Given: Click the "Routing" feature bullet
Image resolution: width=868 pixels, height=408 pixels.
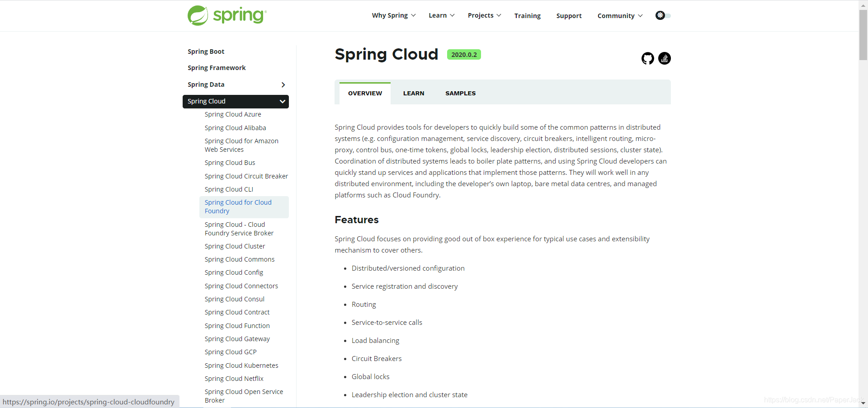Looking at the screenshot, I should tap(364, 305).
